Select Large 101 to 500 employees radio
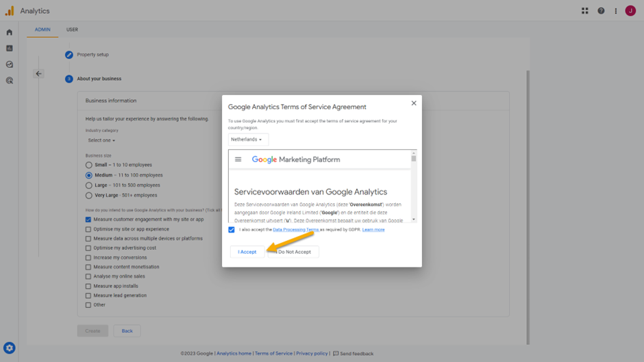 tap(88, 185)
